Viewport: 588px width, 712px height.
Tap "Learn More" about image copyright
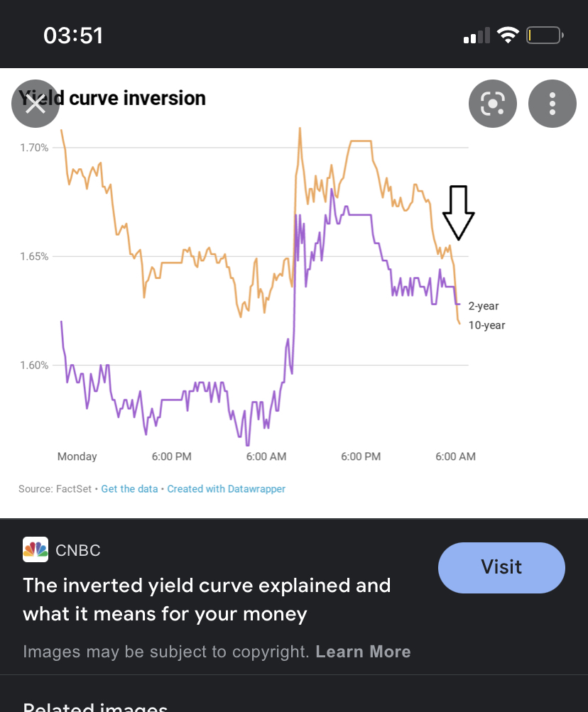pos(363,652)
